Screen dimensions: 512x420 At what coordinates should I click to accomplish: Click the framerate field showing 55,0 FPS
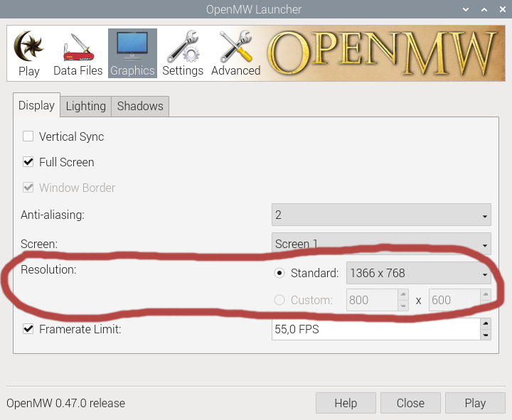(x=376, y=329)
